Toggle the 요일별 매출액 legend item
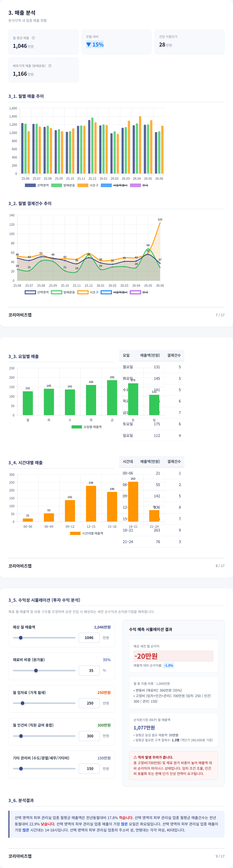This screenshot has width=233, height=868. [x=86, y=427]
